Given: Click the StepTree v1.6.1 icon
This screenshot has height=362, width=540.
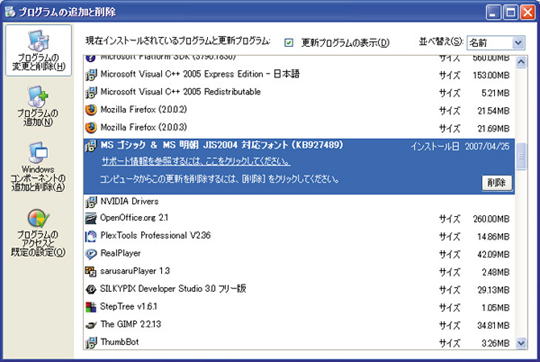Looking at the screenshot, I should tap(91, 307).
